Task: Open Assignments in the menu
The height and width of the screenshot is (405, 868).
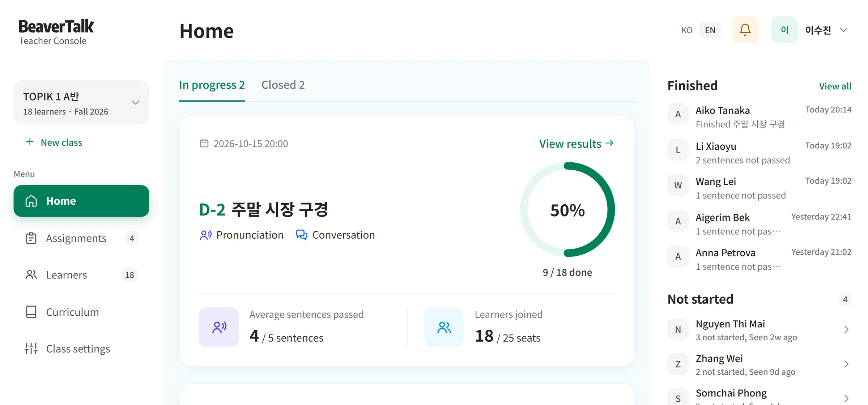Action: (81, 238)
